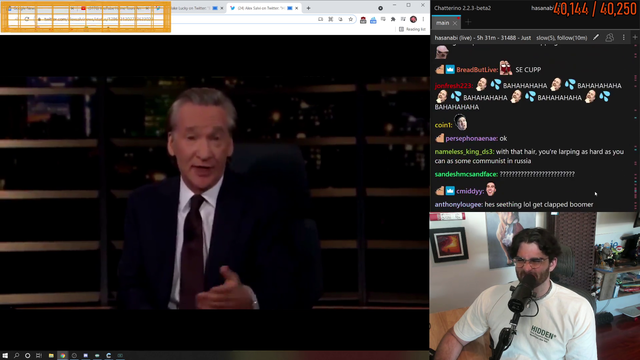Open the Extensions puzzle-piece menu
The width and height of the screenshot is (640, 360).
[393, 19]
